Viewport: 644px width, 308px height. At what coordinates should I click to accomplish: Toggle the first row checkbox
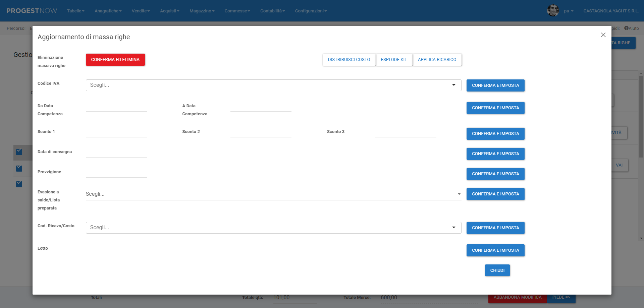(x=19, y=152)
